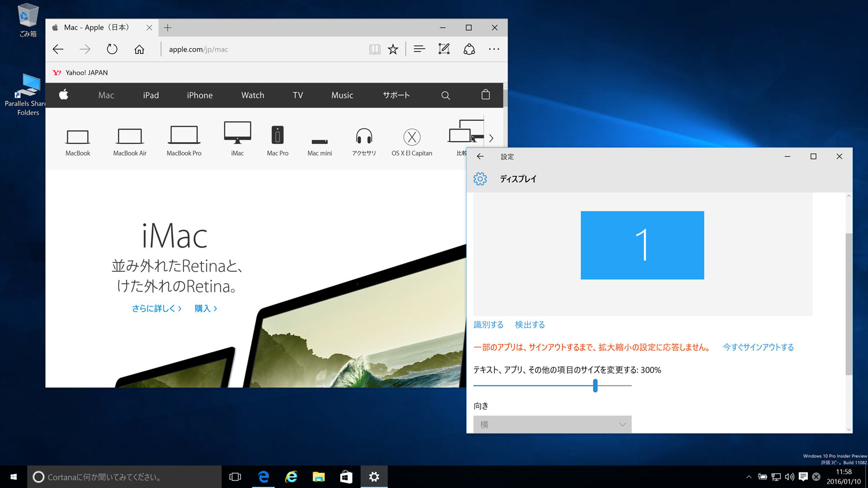
Task: Click the さらに詳しく link
Action: [x=156, y=308]
